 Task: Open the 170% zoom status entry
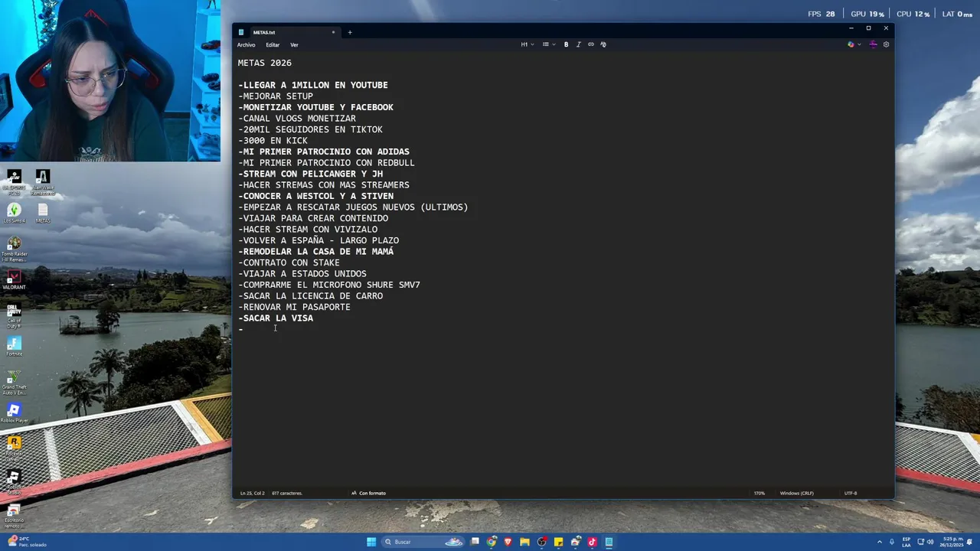(759, 493)
